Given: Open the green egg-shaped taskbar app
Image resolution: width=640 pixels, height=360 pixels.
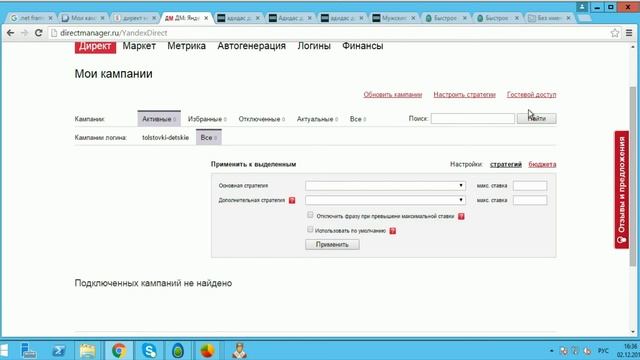Looking at the screenshot, I should click(x=178, y=351).
